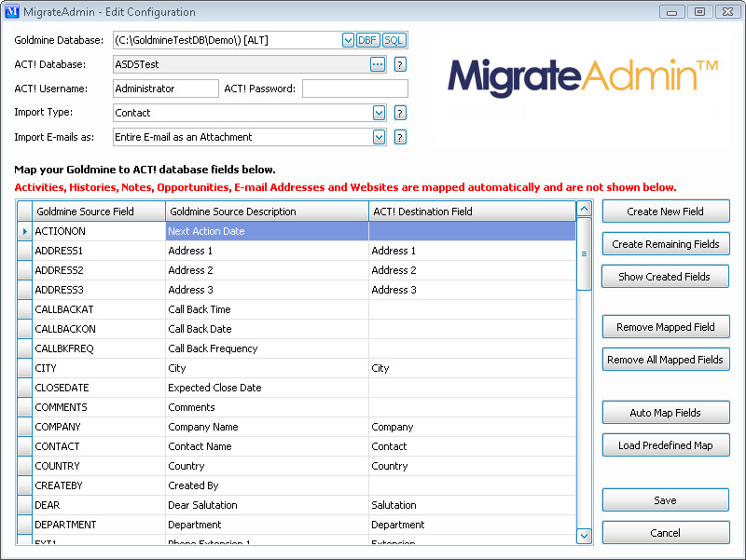The height and width of the screenshot is (560, 746).
Task: Click the Dear Salutation description cell
Action: [x=267, y=505]
